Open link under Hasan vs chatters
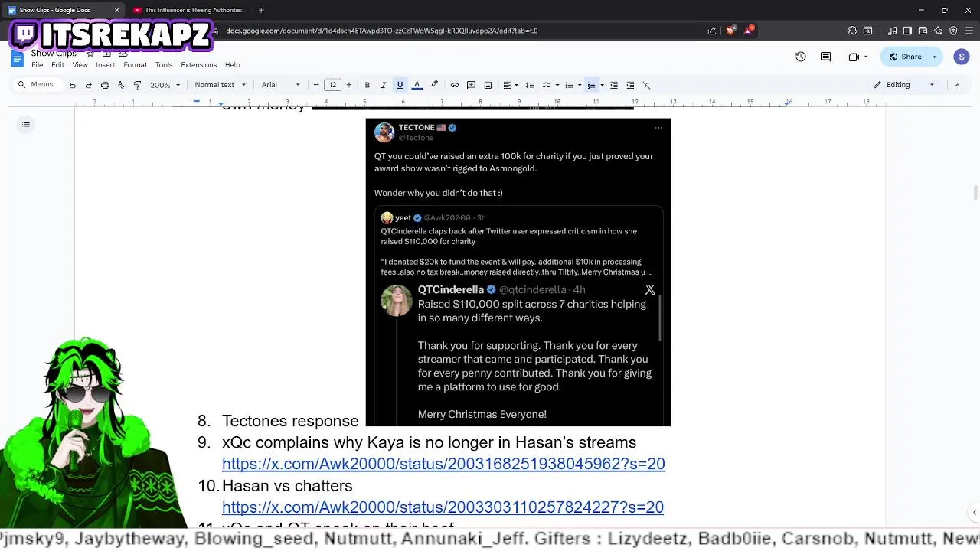 [x=443, y=507]
